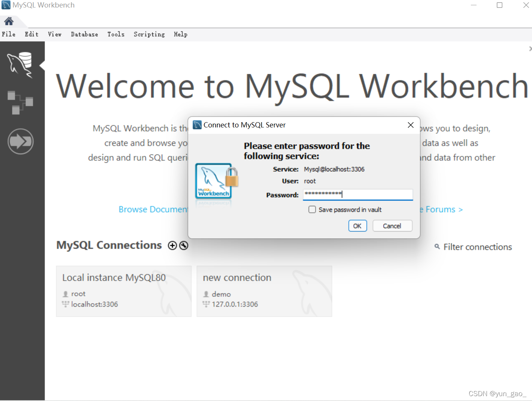Open the Migration wizard arrow sidebar icon
This screenshot has height=401, width=532.
21,141
